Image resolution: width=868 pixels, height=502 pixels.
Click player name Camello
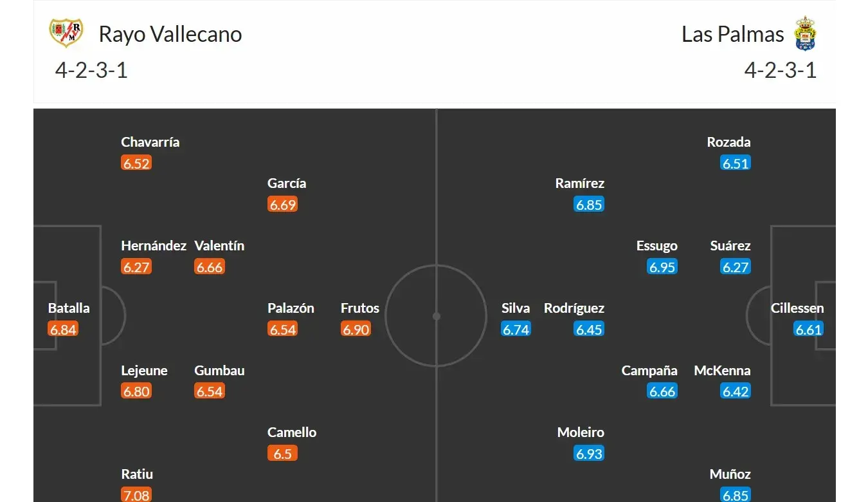[292, 432]
